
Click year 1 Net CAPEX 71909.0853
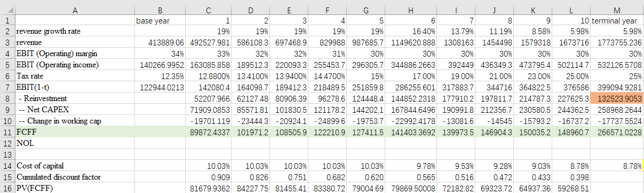click(209, 110)
